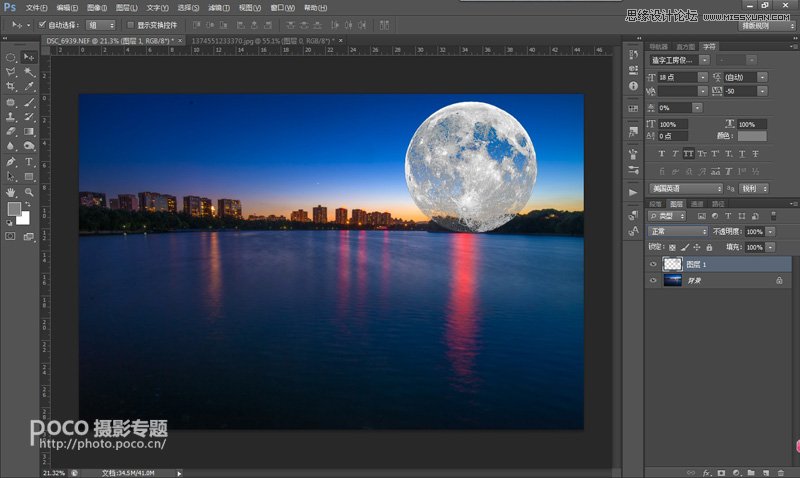The image size is (800, 478).
Task: Open the 美国英语 language dropdown
Action: click(x=686, y=188)
